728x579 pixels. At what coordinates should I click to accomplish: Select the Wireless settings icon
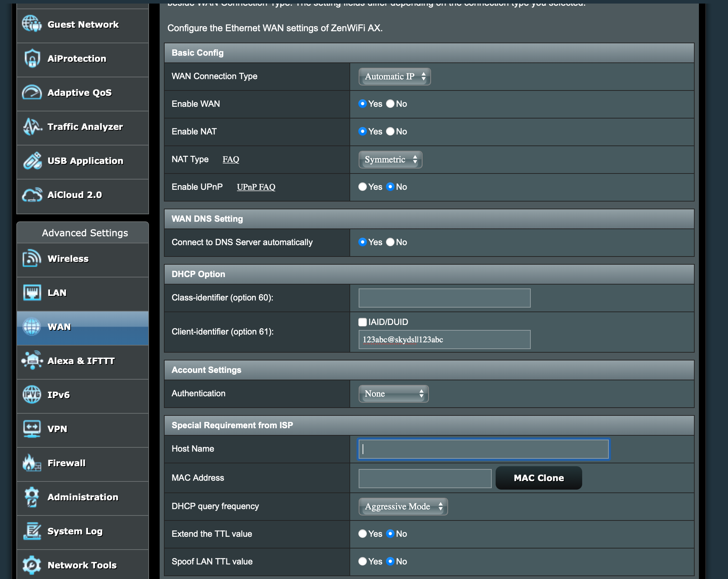(x=32, y=259)
